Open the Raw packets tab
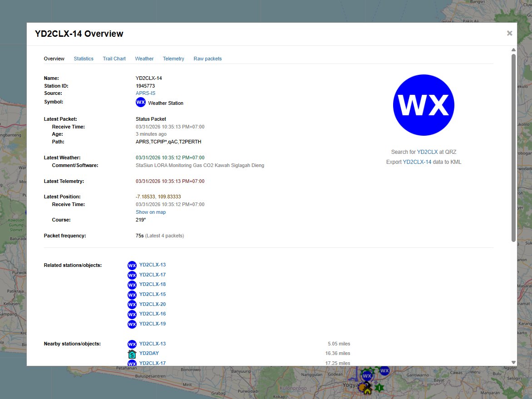Screen dimensions: 532x399 207,59
